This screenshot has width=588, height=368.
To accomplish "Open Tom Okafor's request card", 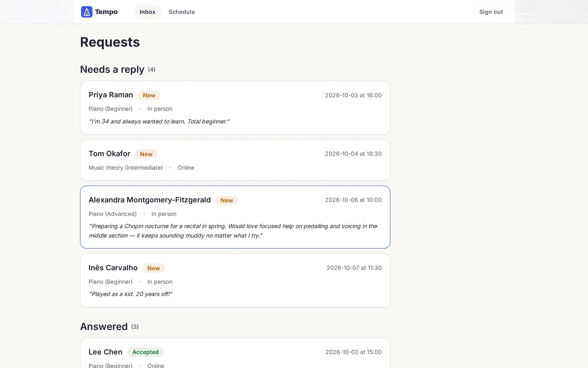I will point(235,160).
